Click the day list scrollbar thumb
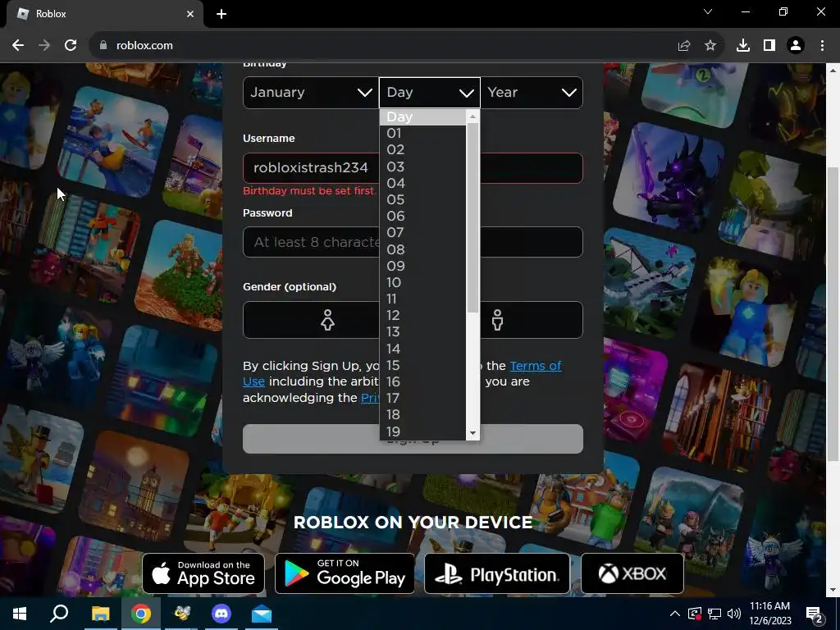 (472, 218)
